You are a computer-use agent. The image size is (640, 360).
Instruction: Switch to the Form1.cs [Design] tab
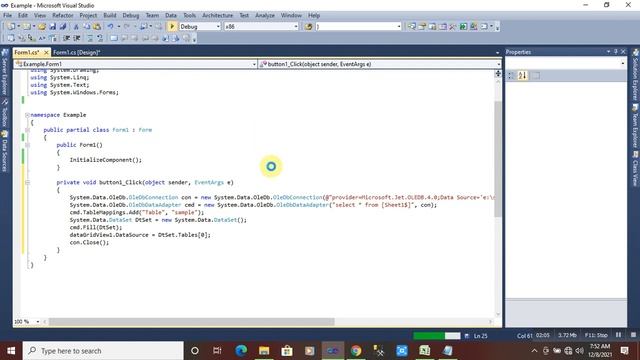[76, 52]
